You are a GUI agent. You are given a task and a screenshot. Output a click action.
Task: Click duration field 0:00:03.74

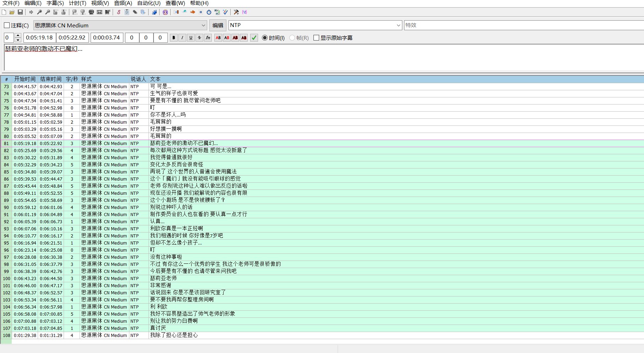coord(107,38)
